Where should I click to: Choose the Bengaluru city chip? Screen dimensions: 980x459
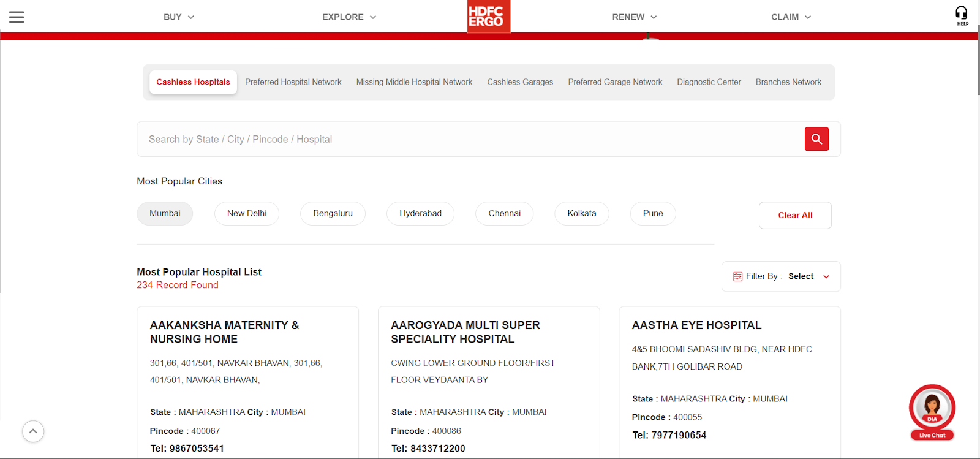pyautogui.click(x=333, y=214)
